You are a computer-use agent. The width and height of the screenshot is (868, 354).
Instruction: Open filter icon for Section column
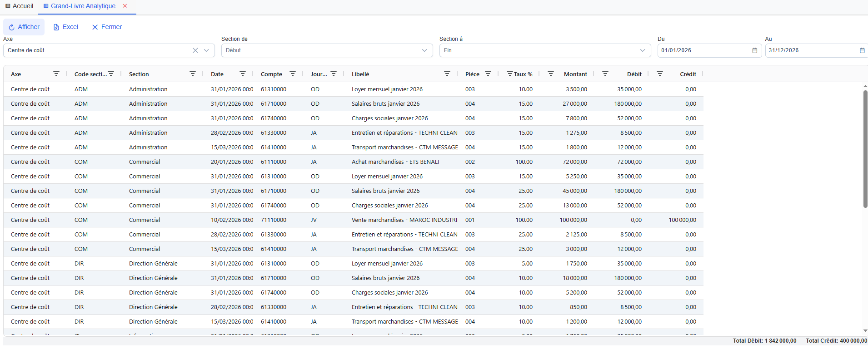coord(193,74)
